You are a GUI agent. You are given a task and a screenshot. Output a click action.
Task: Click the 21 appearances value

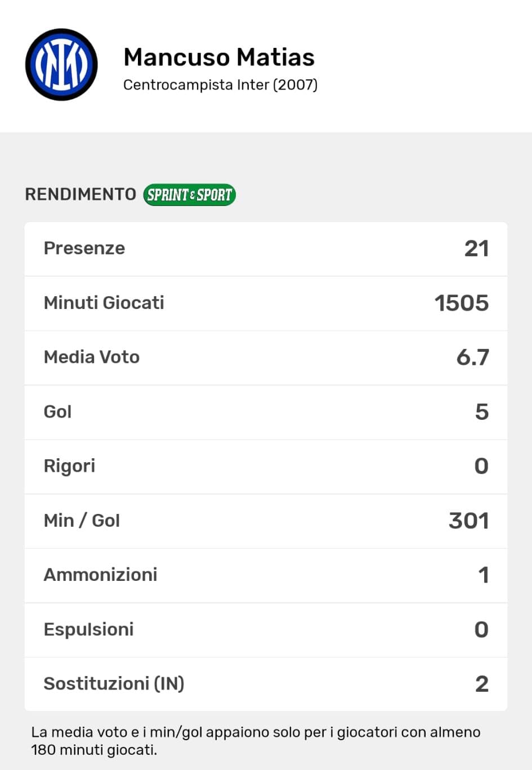(x=476, y=249)
